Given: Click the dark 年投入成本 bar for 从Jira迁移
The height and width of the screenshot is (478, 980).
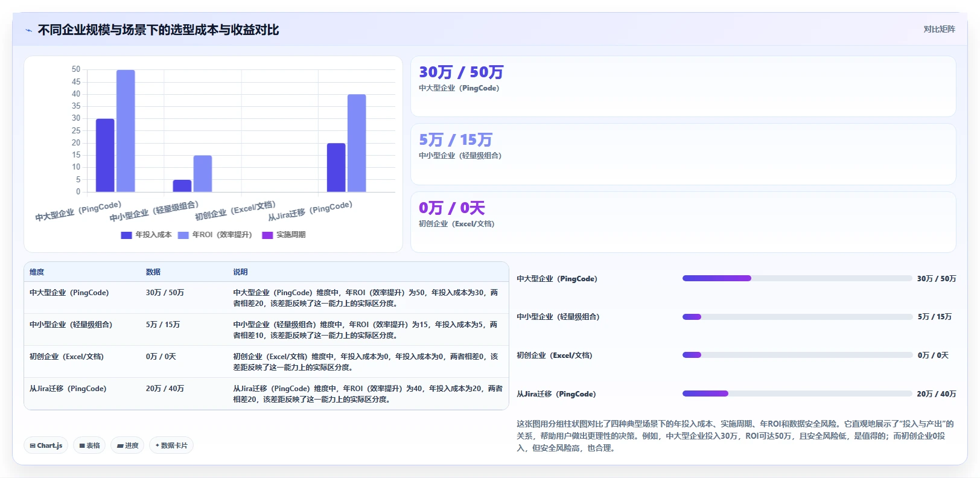Looking at the screenshot, I should [336, 168].
